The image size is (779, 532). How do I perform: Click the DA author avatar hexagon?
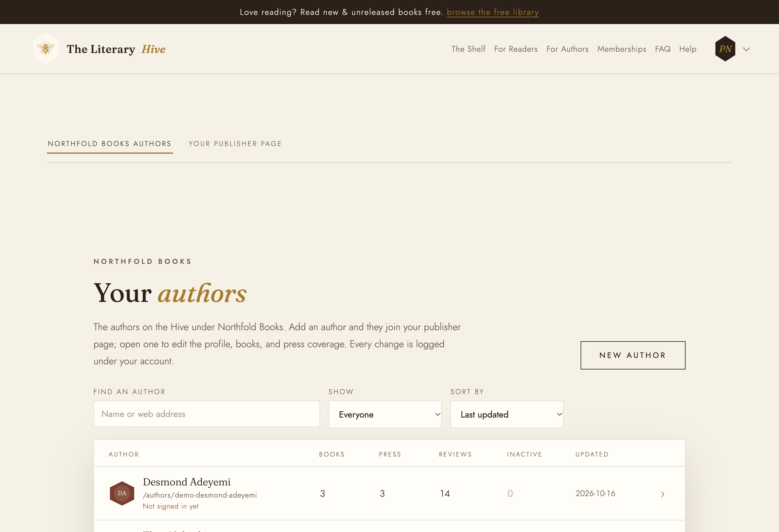tap(122, 493)
